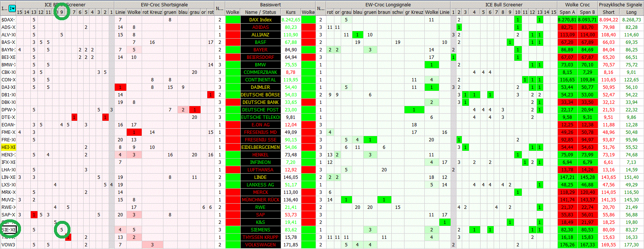644x249 pixels.
Task: Select the THYSSEN KRUPP name cell
Action: [x=261, y=237]
